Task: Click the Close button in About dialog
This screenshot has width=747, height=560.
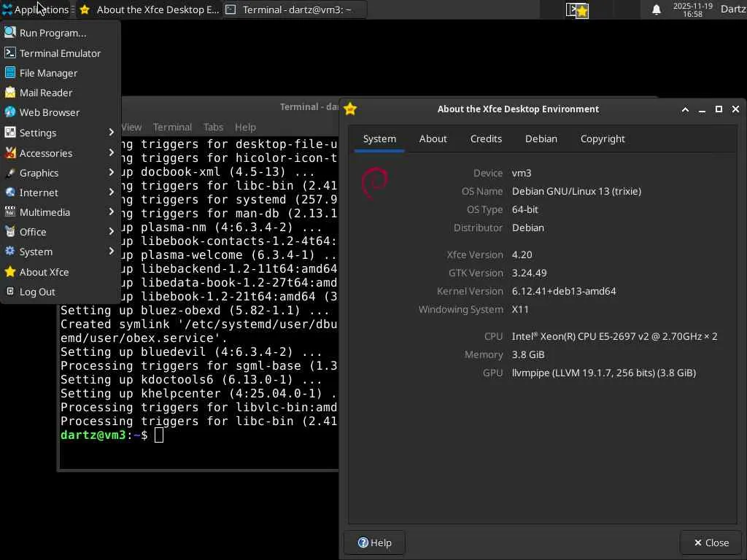Action: pyautogui.click(x=711, y=542)
